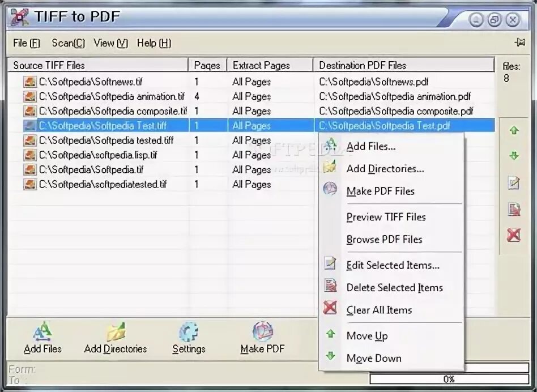Screen dimensions: 537x392
Task: Click destination path Softpedia animation.pdf
Action: point(395,96)
